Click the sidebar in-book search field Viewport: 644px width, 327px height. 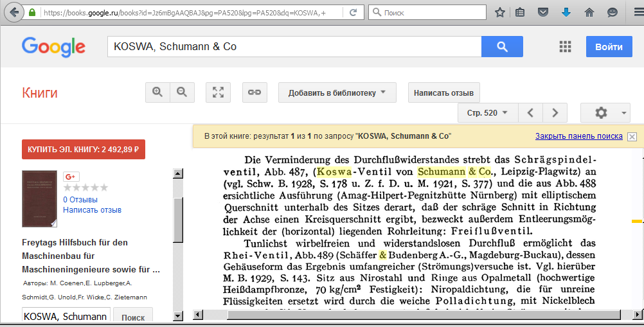[x=66, y=316]
